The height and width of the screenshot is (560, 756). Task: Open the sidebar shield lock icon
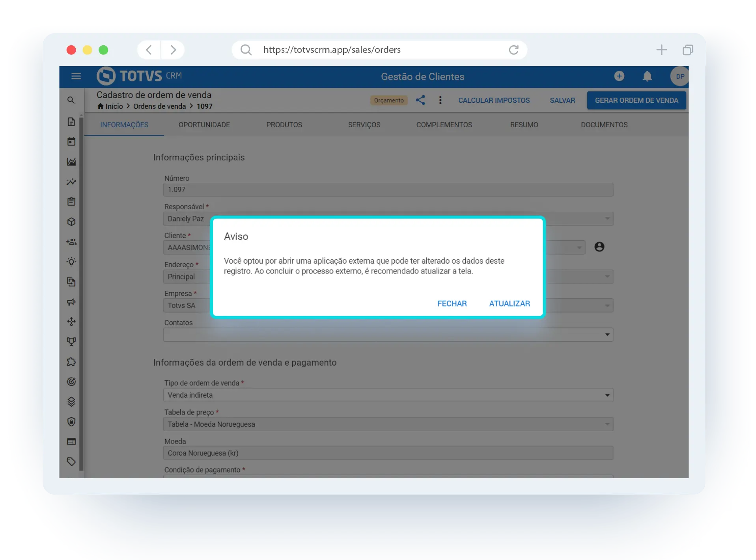71,421
